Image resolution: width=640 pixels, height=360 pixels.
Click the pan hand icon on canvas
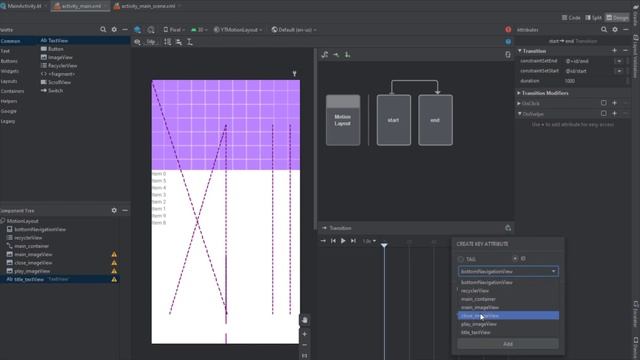[304, 320]
